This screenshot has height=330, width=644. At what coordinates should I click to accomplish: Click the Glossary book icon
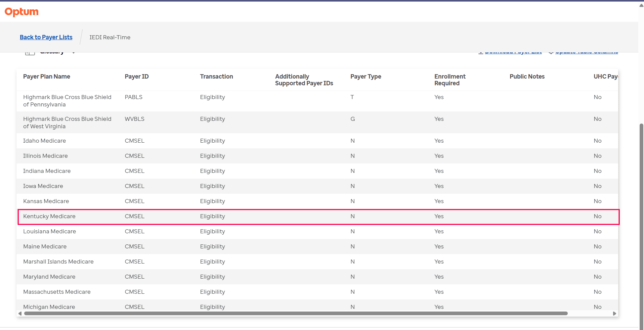click(x=30, y=53)
